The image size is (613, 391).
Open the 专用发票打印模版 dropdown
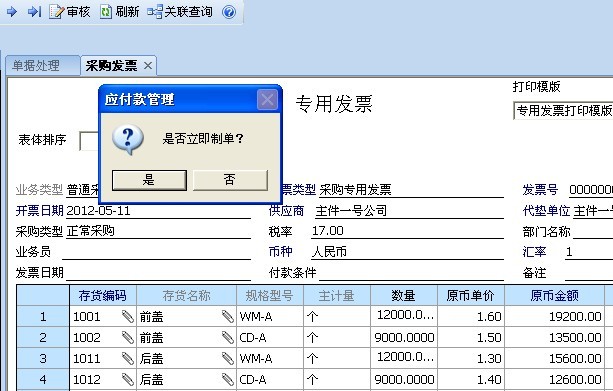pyautogui.click(x=563, y=111)
